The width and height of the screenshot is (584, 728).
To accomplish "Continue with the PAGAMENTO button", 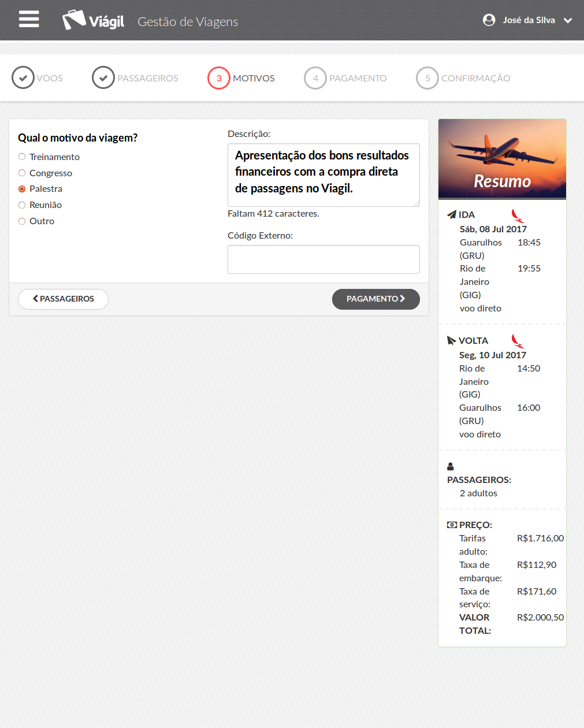I will click(376, 299).
